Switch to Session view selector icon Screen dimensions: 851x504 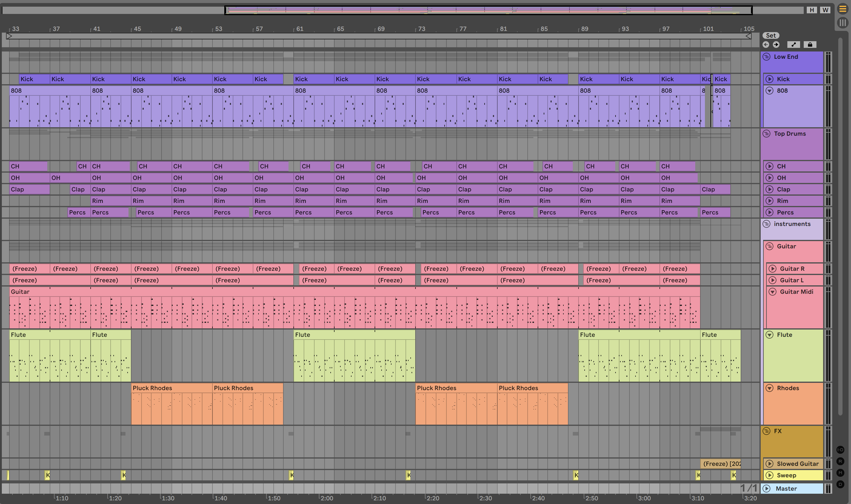point(843,23)
